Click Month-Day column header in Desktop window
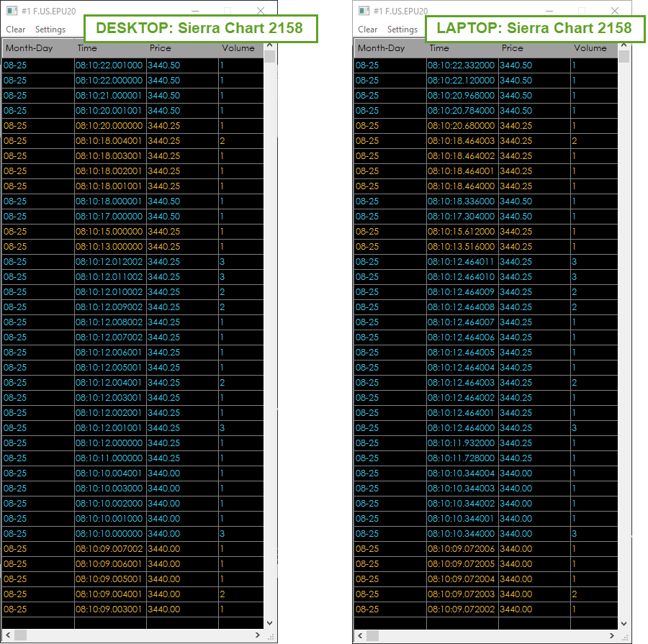Screen dimensions: 648x644 (x=38, y=48)
